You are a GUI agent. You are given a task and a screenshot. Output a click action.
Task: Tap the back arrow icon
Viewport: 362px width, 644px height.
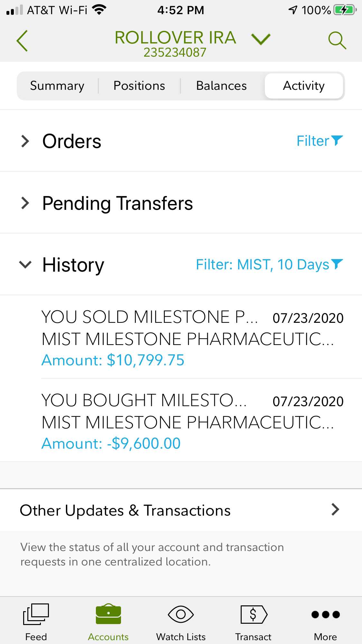pos(22,41)
